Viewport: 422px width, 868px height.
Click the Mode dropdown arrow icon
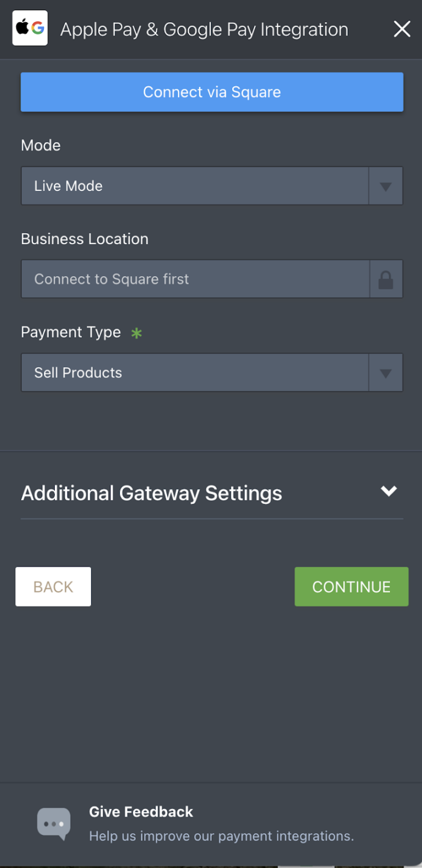click(x=385, y=186)
